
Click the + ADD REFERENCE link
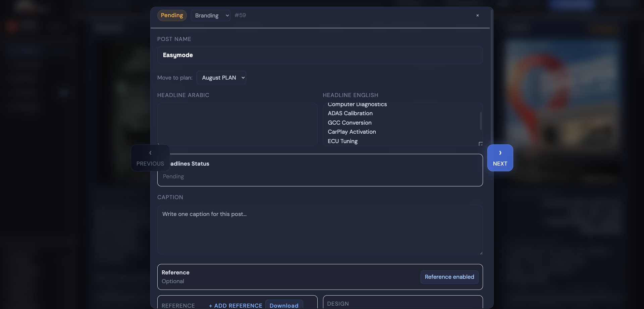pos(235,305)
